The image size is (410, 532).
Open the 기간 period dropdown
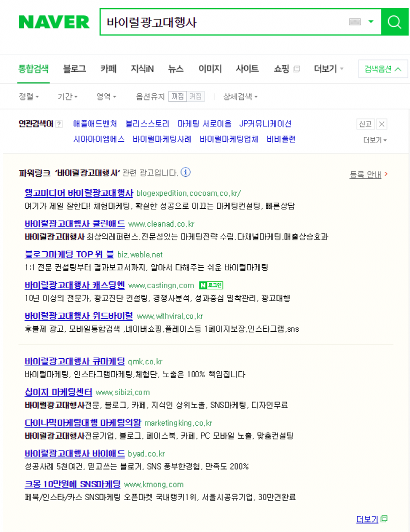click(x=67, y=97)
